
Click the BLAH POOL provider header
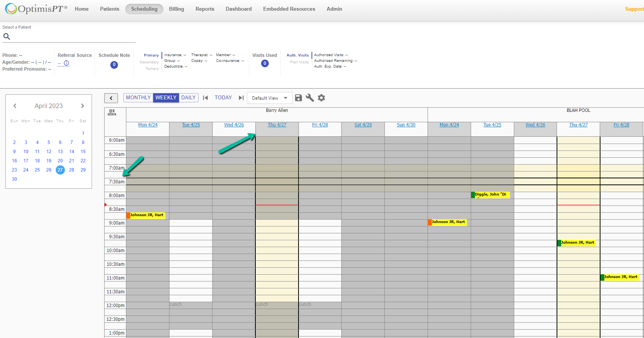[578, 110]
